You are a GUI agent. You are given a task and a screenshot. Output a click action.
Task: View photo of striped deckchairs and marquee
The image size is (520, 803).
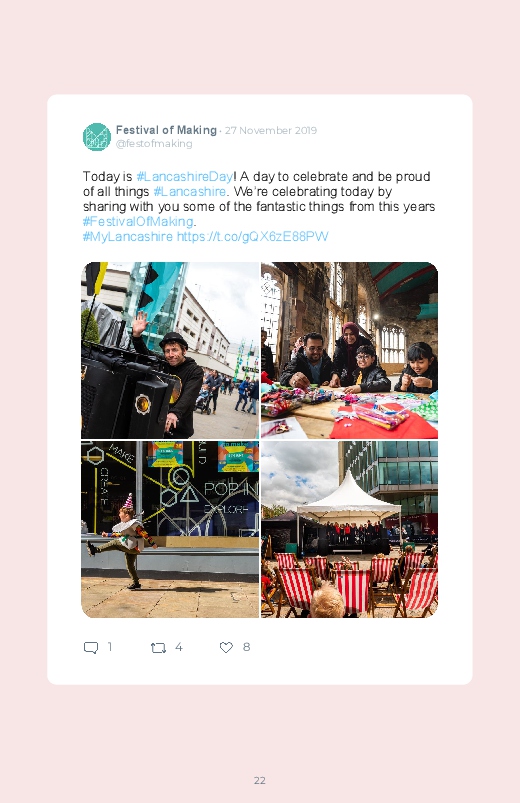pyautogui.click(x=349, y=529)
